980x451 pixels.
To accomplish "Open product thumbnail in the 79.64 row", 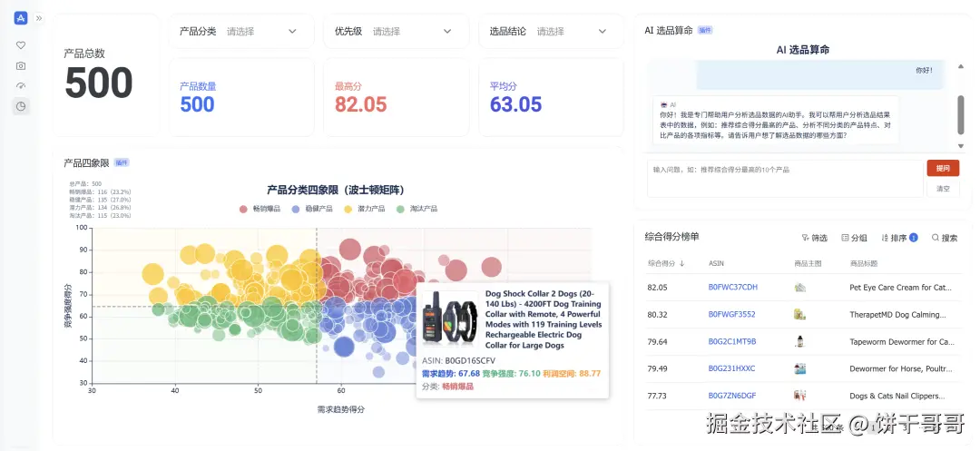I will pos(799,342).
